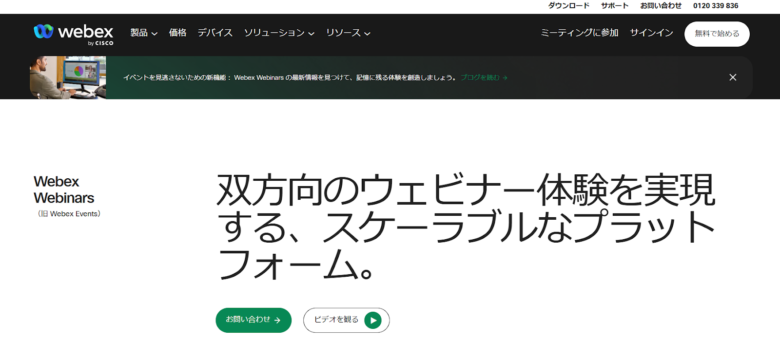Close the announcement banner with X
780x360 pixels.
click(x=732, y=77)
